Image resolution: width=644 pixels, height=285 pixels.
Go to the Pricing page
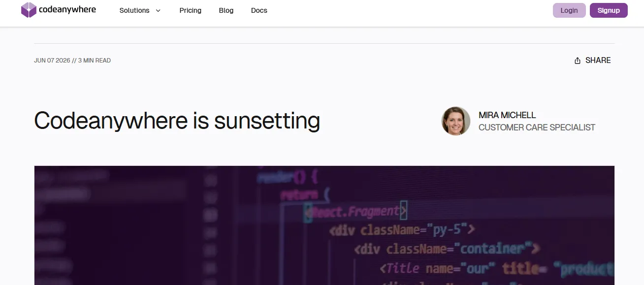191,10
